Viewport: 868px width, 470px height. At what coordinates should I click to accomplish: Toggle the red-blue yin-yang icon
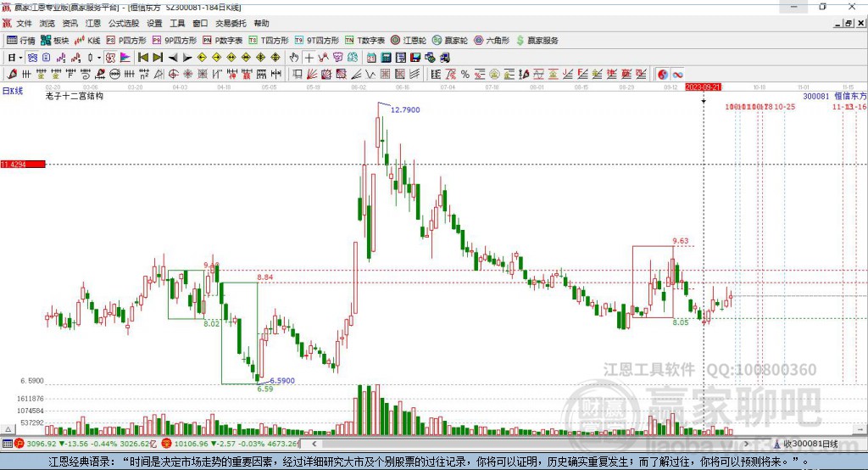[663, 75]
